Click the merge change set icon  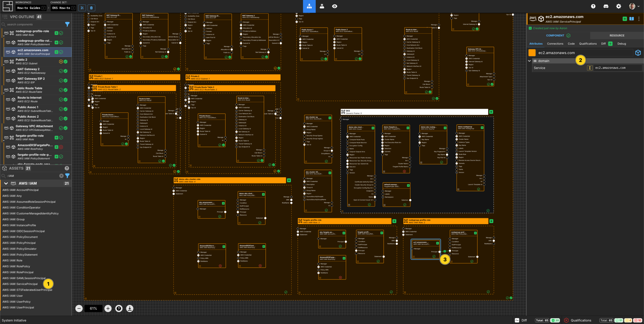(82, 8)
